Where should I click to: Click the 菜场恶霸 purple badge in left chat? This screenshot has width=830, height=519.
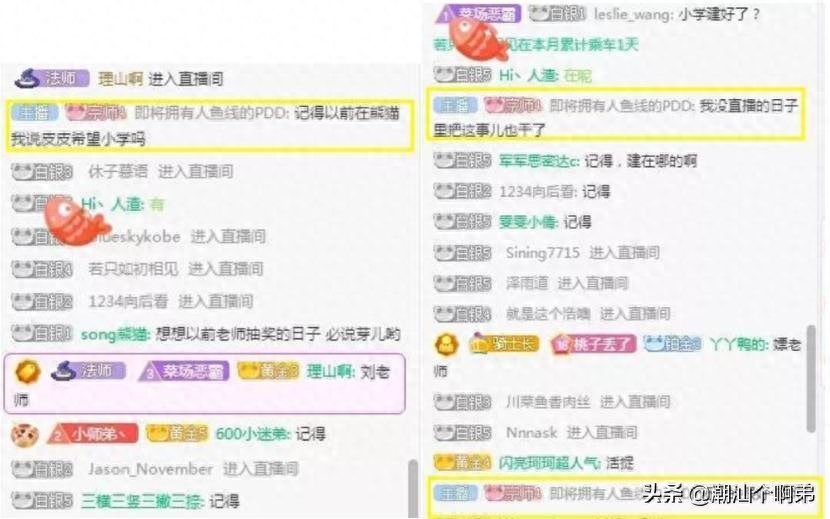pos(184,371)
